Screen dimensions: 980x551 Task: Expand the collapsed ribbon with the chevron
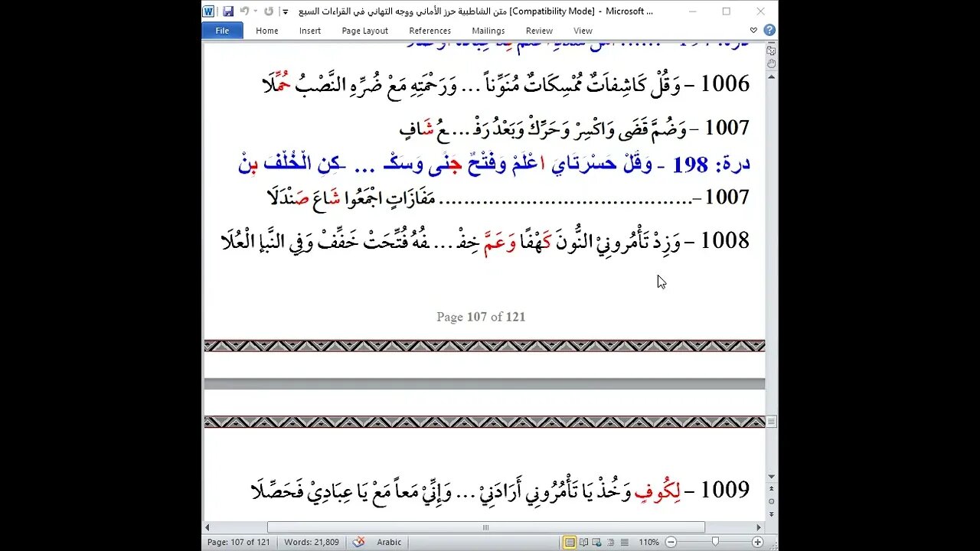click(x=753, y=31)
